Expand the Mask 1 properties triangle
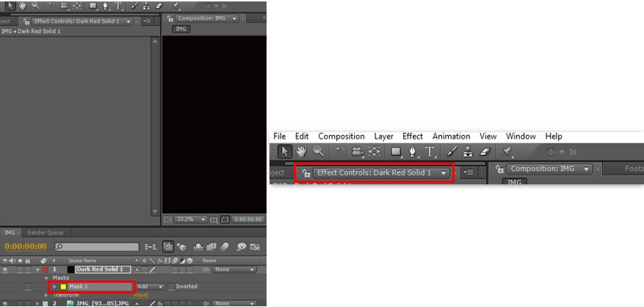 point(54,286)
